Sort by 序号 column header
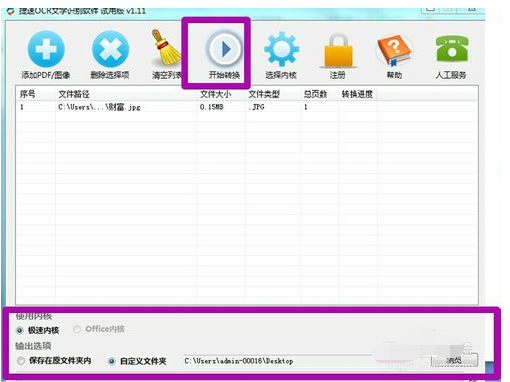Image resolution: width=510 pixels, height=382 pixels. (35, 94)
